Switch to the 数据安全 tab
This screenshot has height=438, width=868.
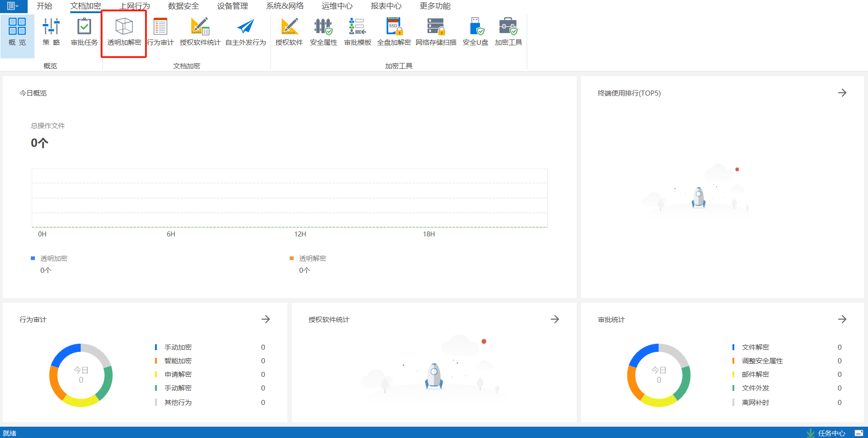coord(183,6)
